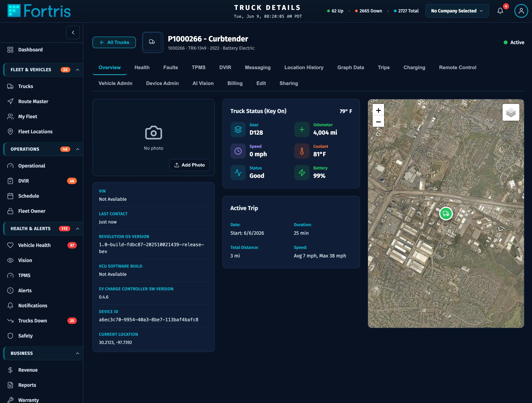Open the Device Admin tab

(162, 83)
